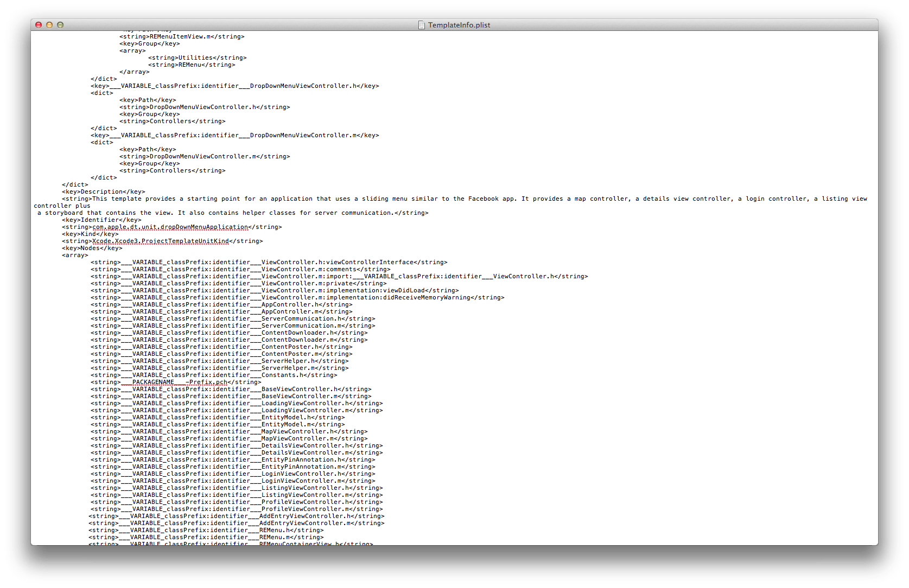Click the ServerHelper.h string line

220,361
